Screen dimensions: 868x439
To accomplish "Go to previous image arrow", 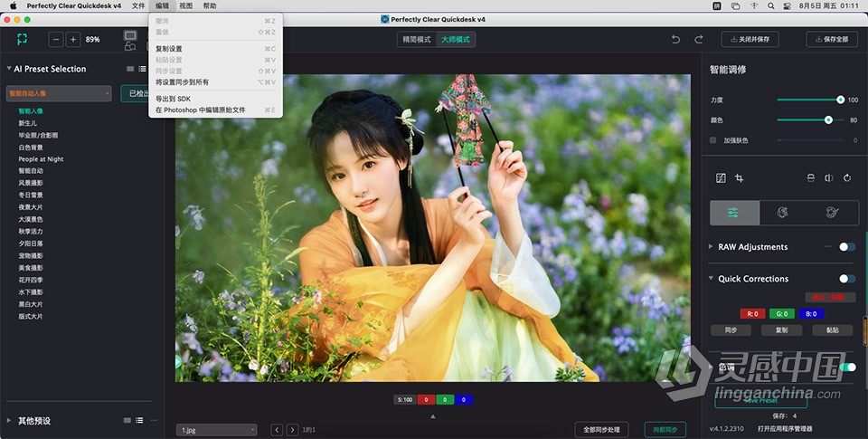I will [277, 430].
